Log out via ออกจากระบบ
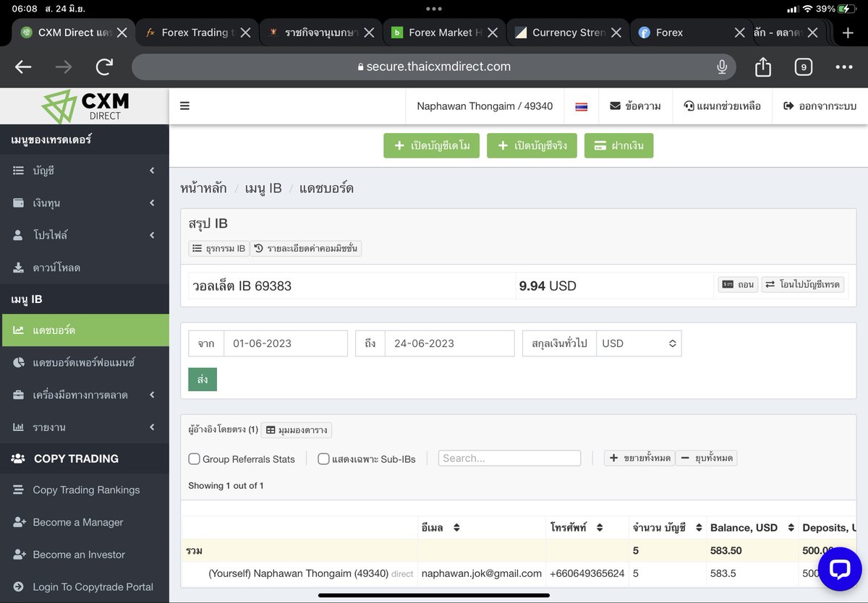Screen dimensions: 868x603 point(820,106)
